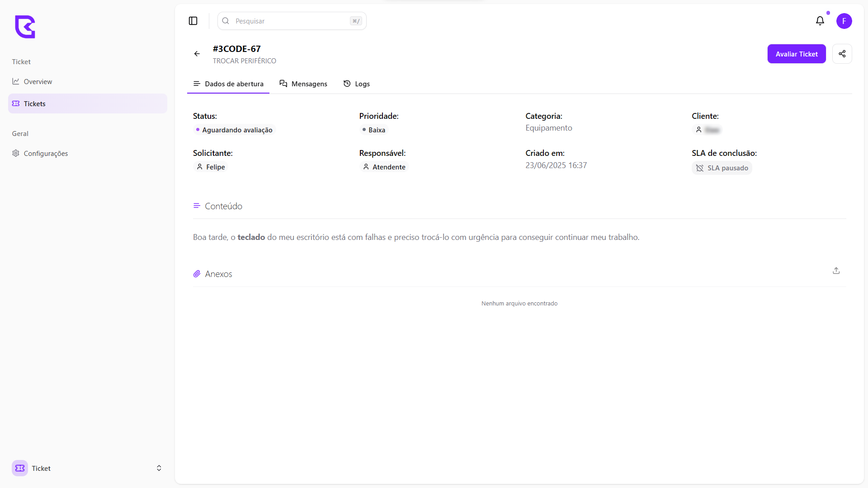Click the share icon button
This screenshot has width=868, height=488.
point(842,54)
